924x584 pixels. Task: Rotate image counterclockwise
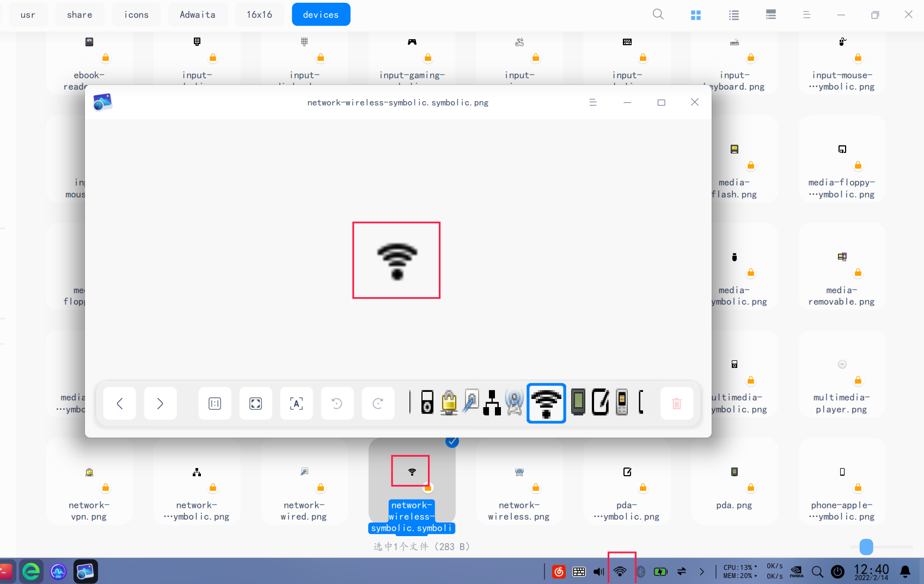click(x=337, y=403)
